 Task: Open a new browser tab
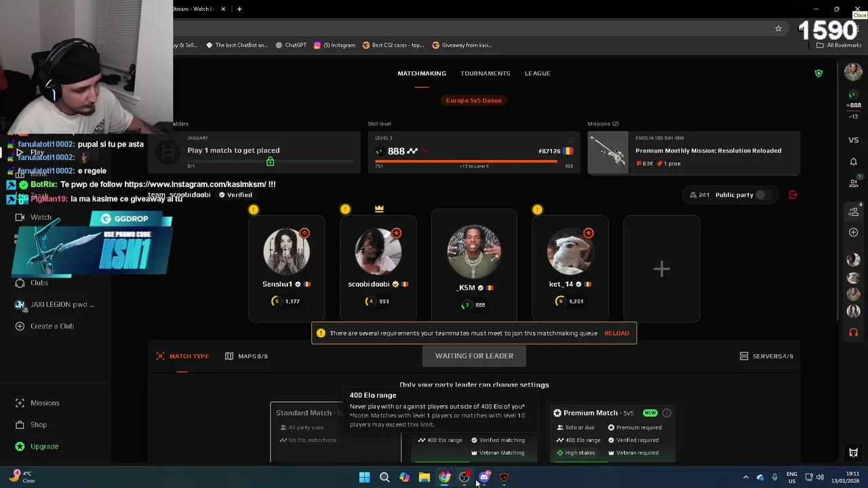point(239,9)
